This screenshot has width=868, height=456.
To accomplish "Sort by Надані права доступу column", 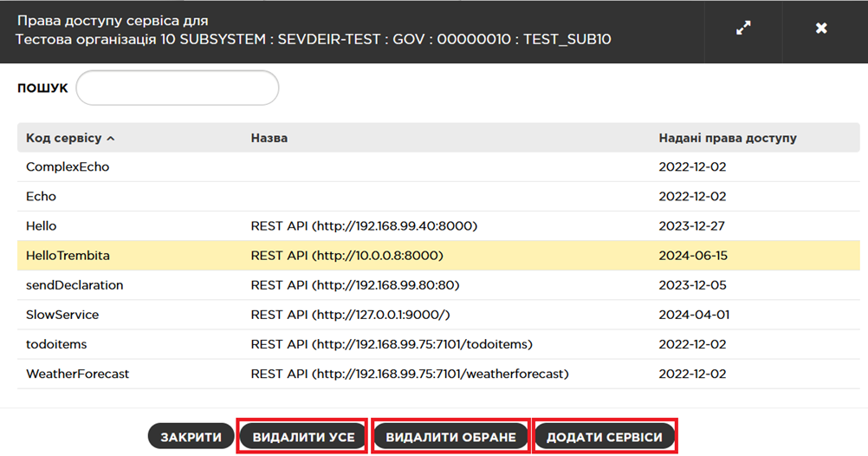I will 728,138.
